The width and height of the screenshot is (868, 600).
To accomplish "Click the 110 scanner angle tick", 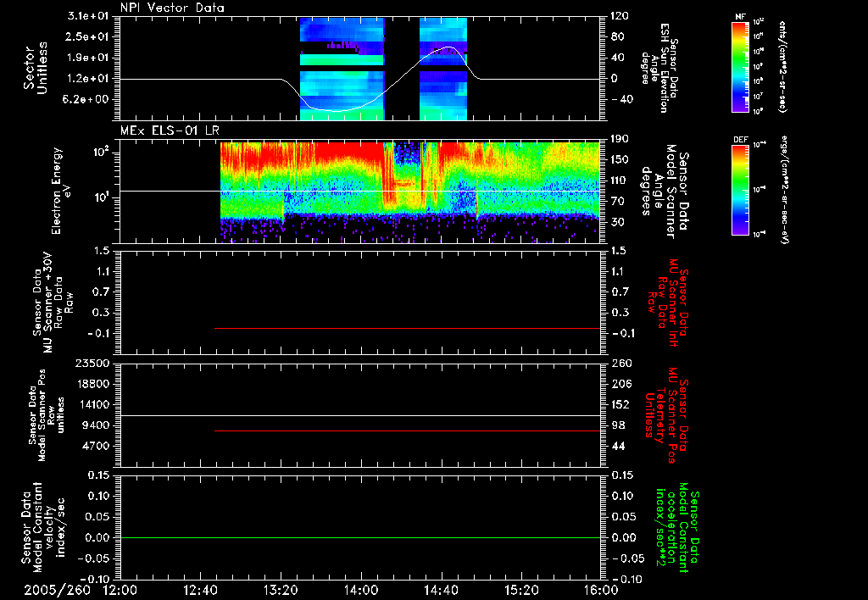I will (x=620, y=181).
